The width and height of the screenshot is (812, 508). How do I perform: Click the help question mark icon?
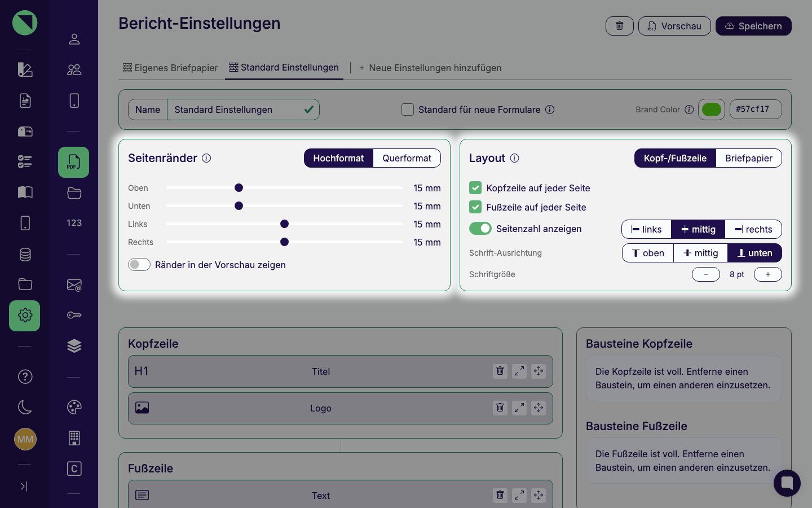(x=25, y=376)
